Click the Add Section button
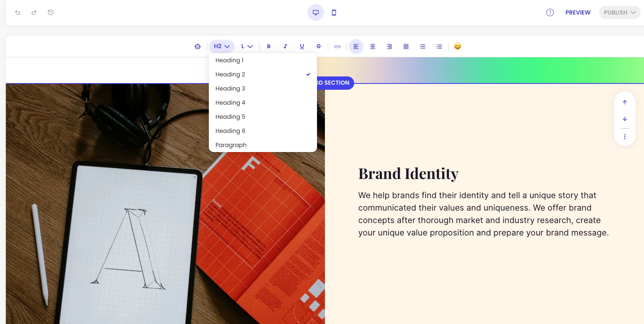 click(335, 83)
